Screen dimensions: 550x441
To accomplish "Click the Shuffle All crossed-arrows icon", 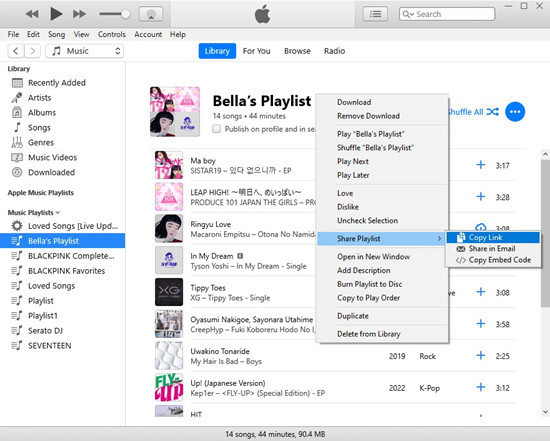I will 492,112.
